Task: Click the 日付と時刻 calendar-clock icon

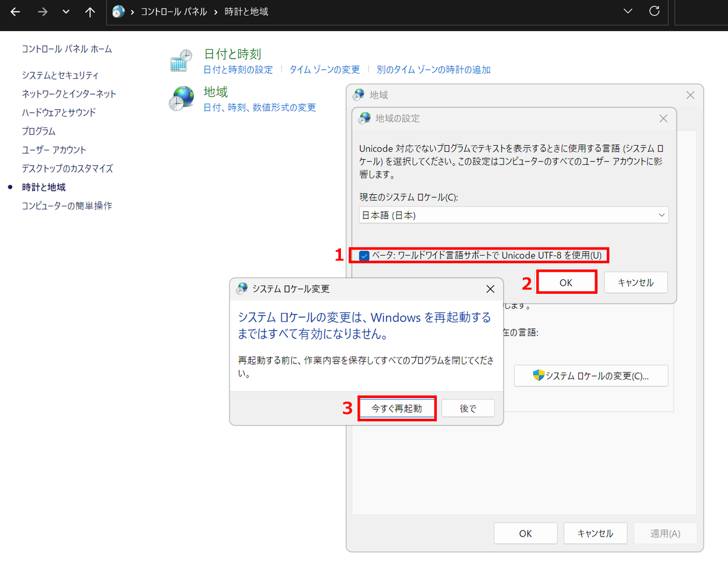Action: click(181, 61)
